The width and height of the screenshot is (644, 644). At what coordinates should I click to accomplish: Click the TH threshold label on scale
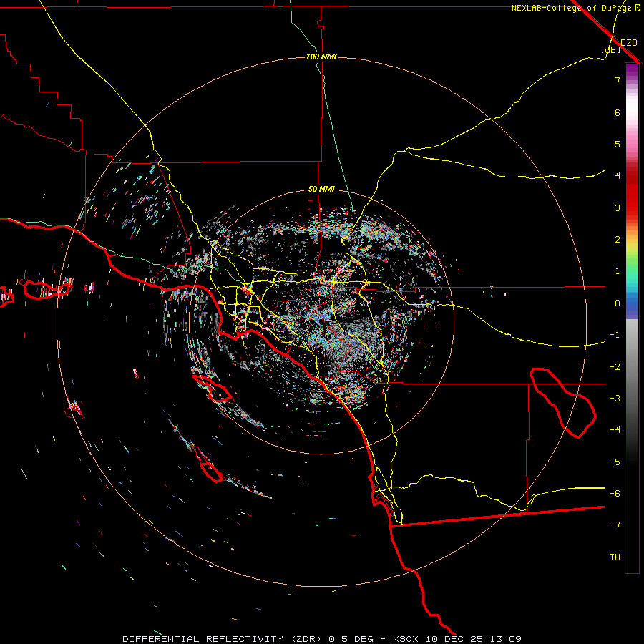[x=615, y=557]
